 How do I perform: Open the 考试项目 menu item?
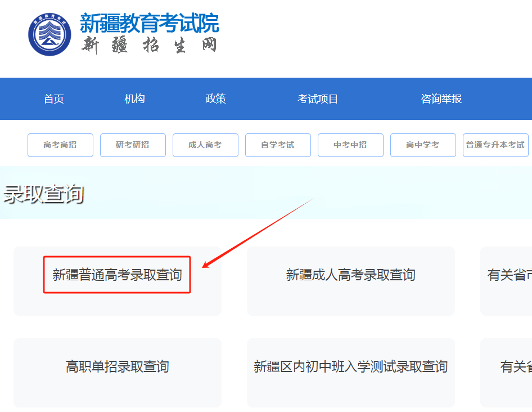318,99
